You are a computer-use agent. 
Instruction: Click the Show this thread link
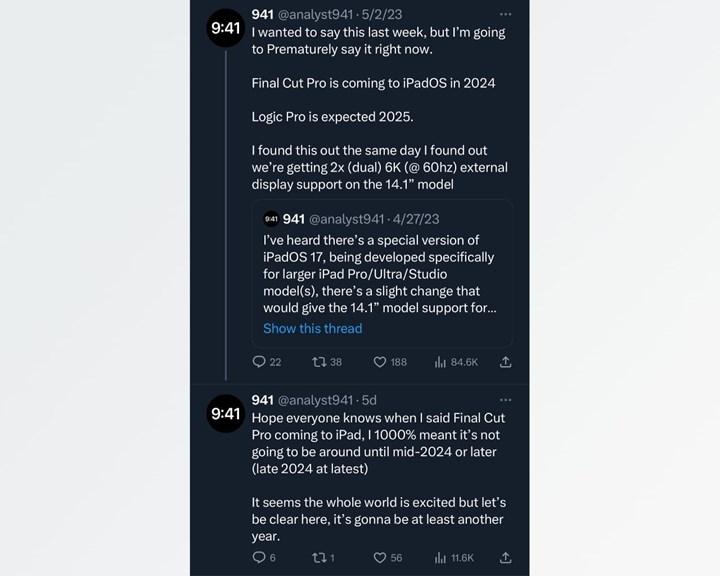tap(312, 328)
